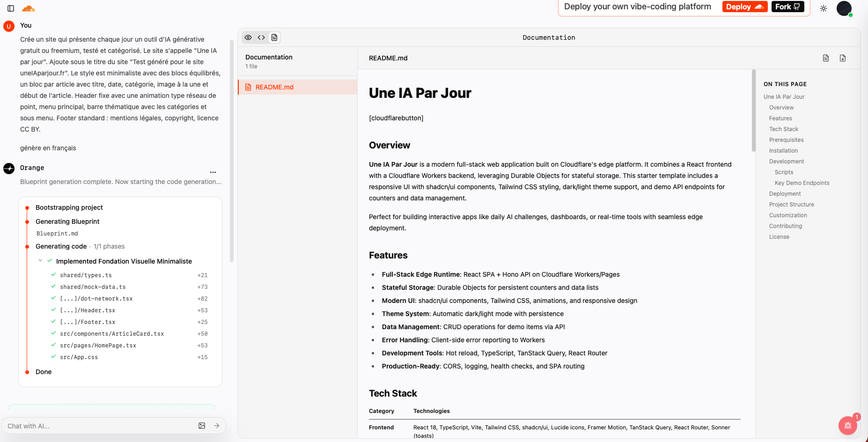The width and height of the screenshot is (868, 442).
Task: Click the Fork button
Action: pos(787,7)
